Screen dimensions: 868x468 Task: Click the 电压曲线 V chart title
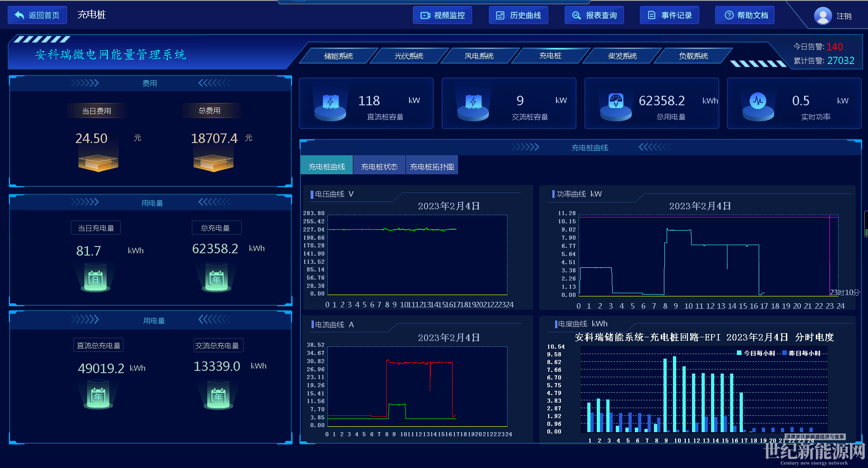coord(334,194)
